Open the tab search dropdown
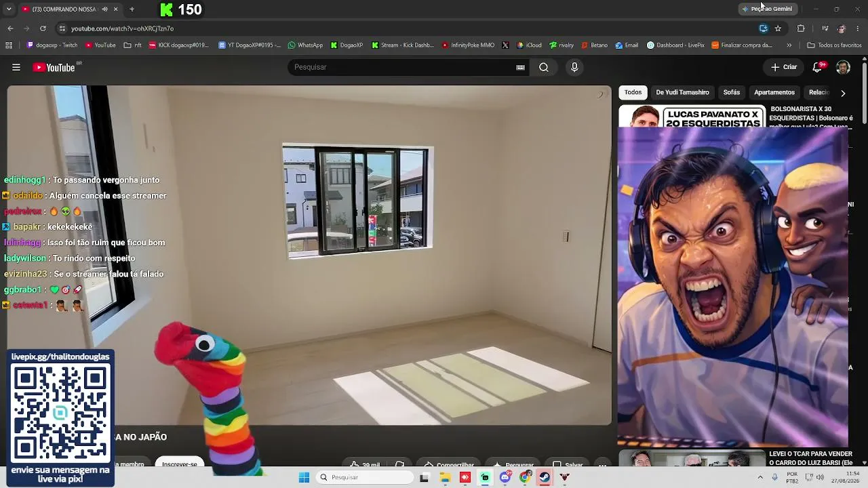The height and width of the screenshot is (488, 868). tap(9, 9)
